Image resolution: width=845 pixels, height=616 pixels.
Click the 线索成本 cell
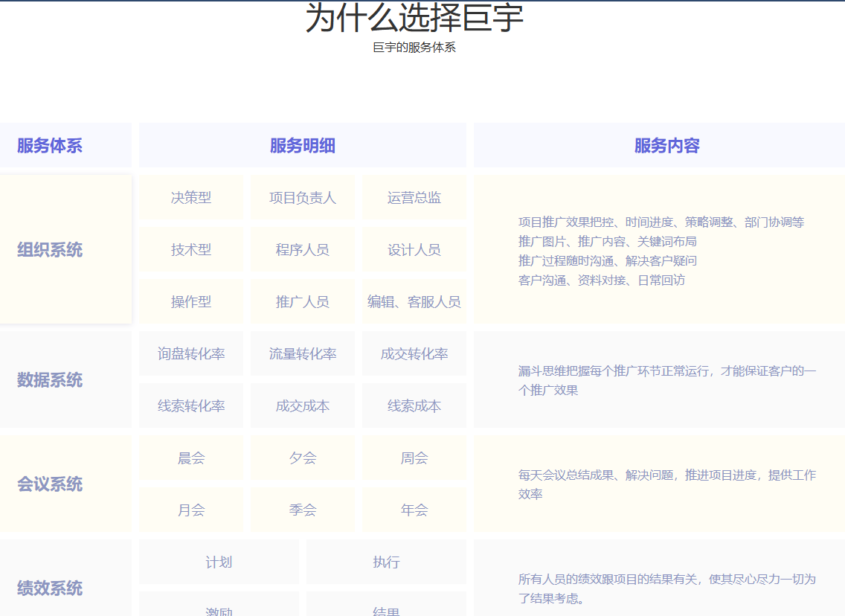pyautogui.click(x=414, y=405)
